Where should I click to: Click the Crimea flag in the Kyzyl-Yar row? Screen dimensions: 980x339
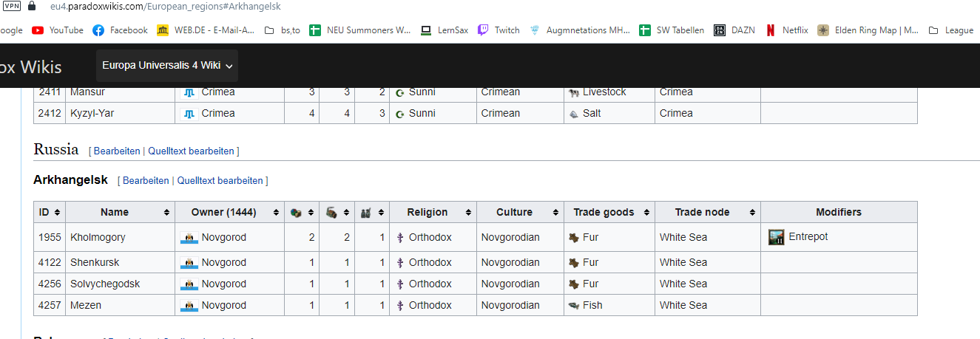[x=189, y=114]
